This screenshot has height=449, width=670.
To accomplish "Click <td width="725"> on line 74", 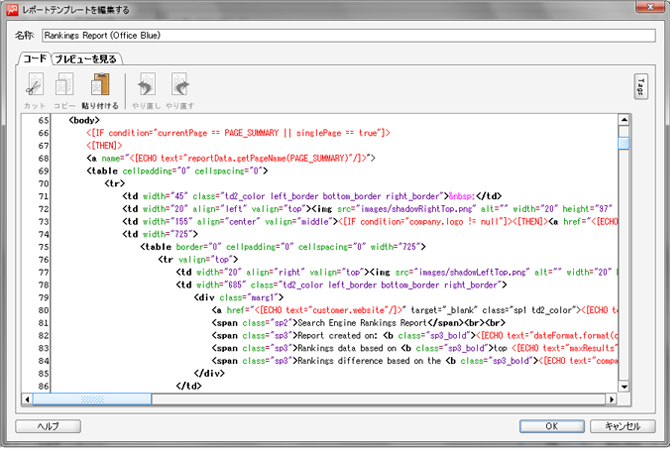I will (x=160, y=234).
